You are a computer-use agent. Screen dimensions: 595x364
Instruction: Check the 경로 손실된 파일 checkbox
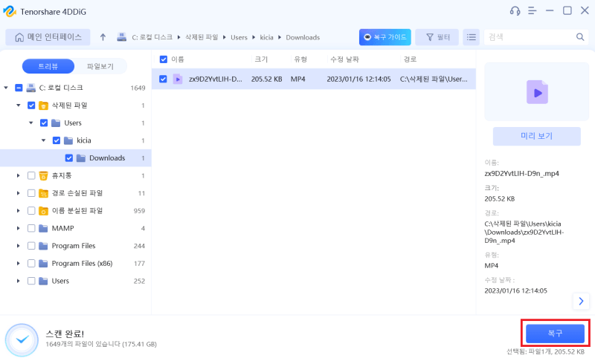(31, 193)
